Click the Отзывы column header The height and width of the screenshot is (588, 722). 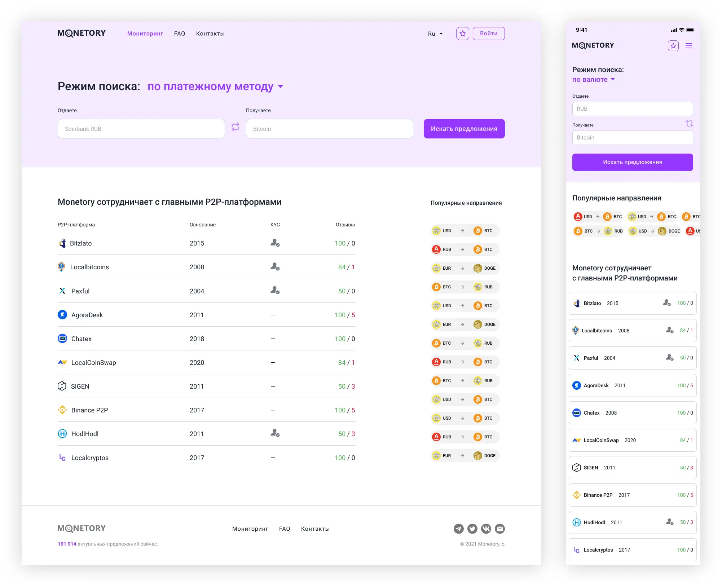[x=345, y=225]
